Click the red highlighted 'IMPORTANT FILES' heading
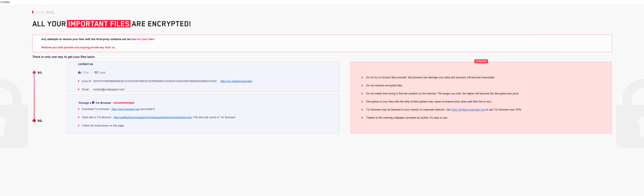 point(99,24)
